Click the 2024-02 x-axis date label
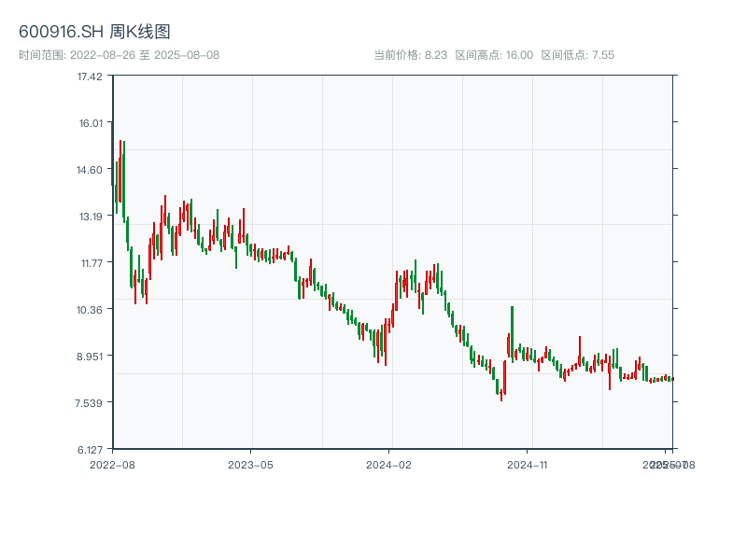Image resolution: width=747 pixels, height=560 pixels. coord(389,464)
